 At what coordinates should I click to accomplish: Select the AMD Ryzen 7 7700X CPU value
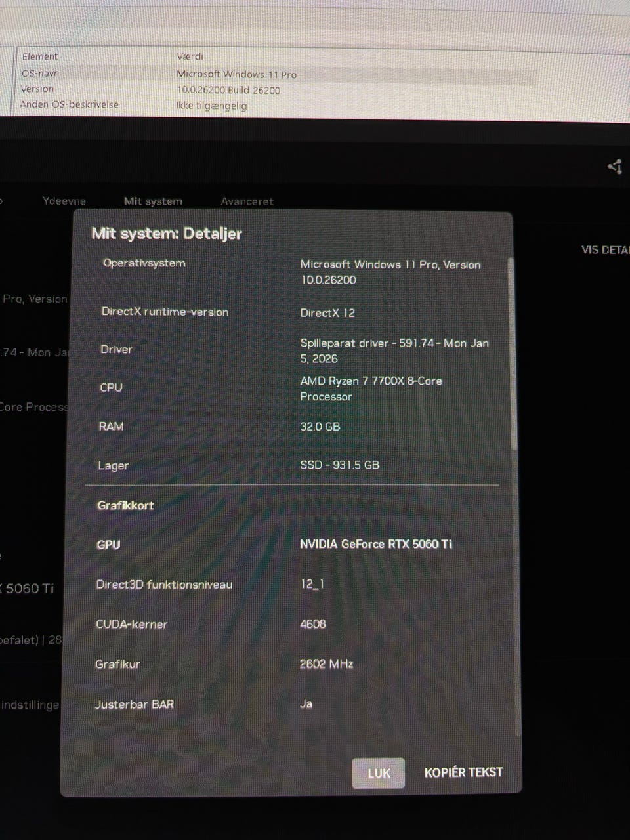tap(371, 388)
